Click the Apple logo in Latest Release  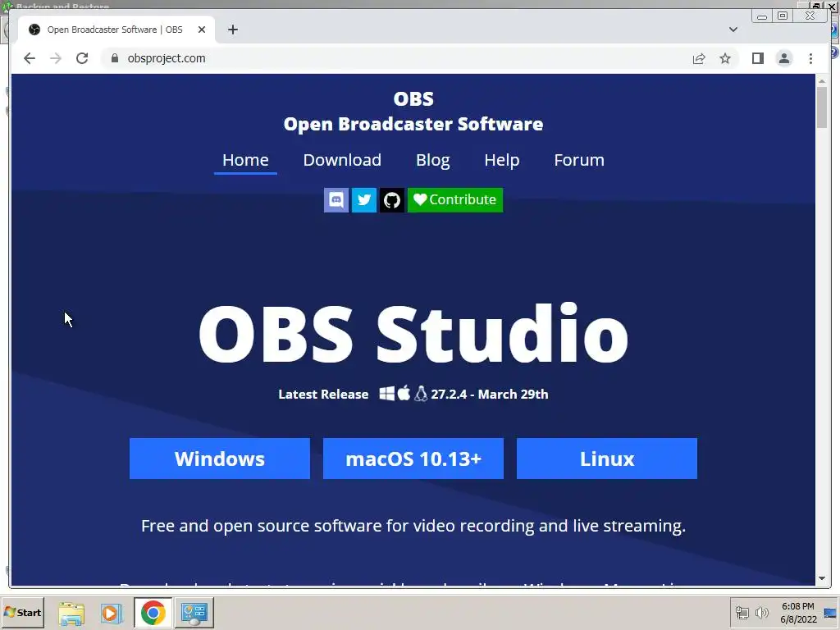pos(404,393)
